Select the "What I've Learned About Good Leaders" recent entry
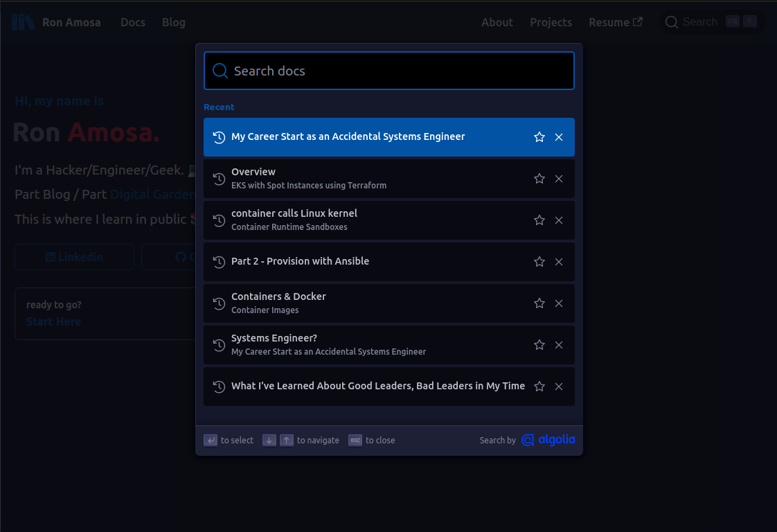This screenshot has height=532, width=777. 378,386
